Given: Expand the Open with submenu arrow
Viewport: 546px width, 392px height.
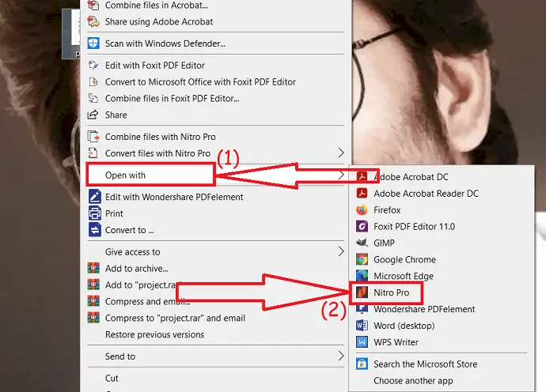Looking at the screenshot, I should [341, 175].
